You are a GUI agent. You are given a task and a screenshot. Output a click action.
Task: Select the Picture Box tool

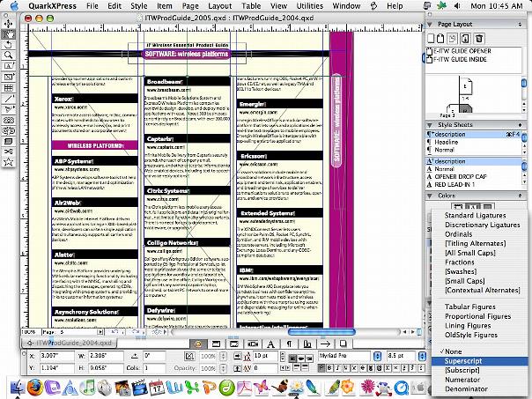point(8,77)
